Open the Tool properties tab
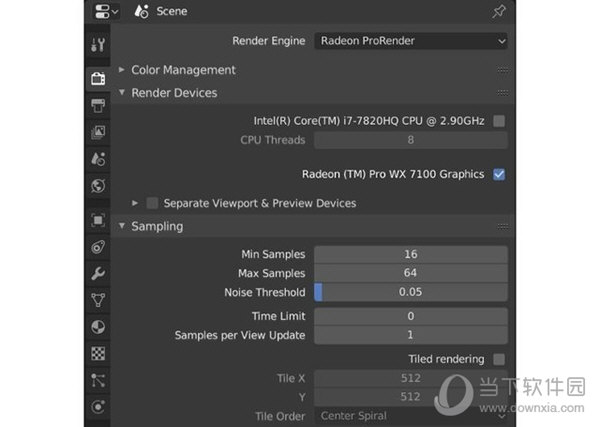 click(x=98, y=44)
